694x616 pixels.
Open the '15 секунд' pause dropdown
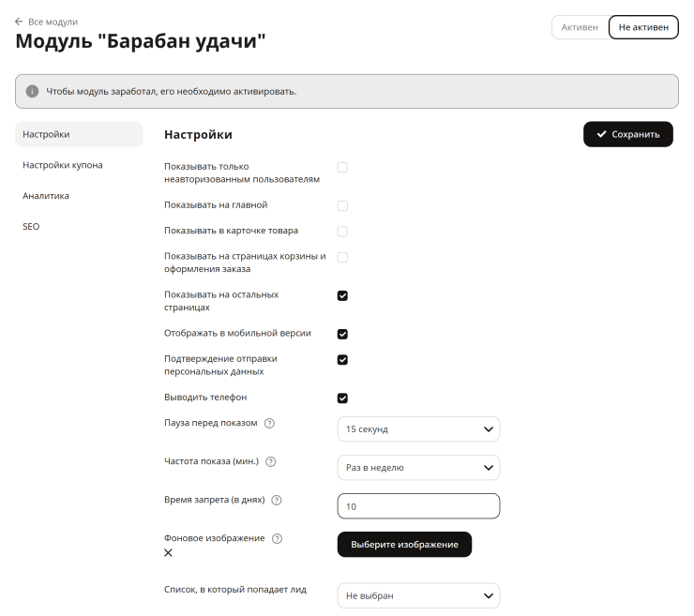(418, 429)
